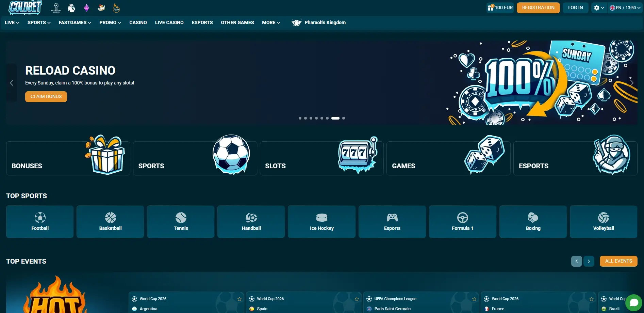Open the Premier League lion icon
This screenshot has width=644, height=313.
[x=71, y=8]
